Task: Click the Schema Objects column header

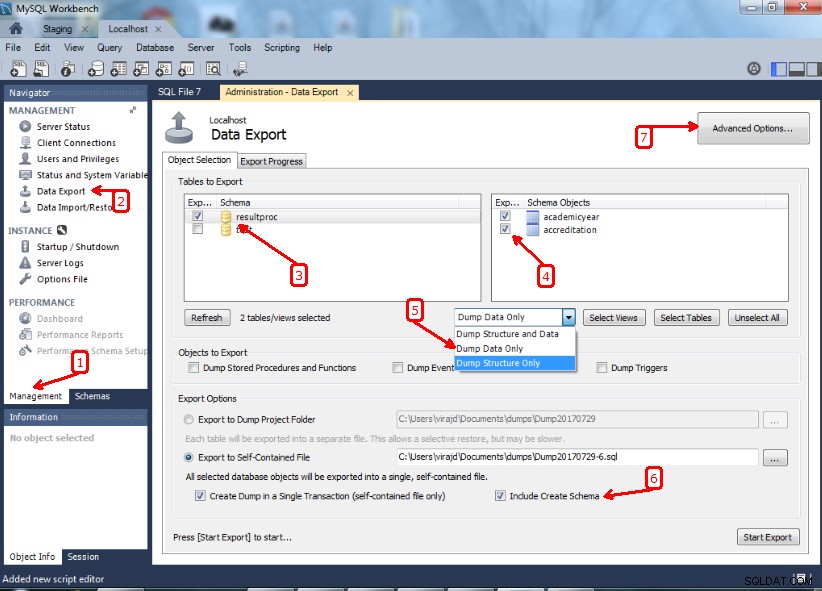Action: 645,202
